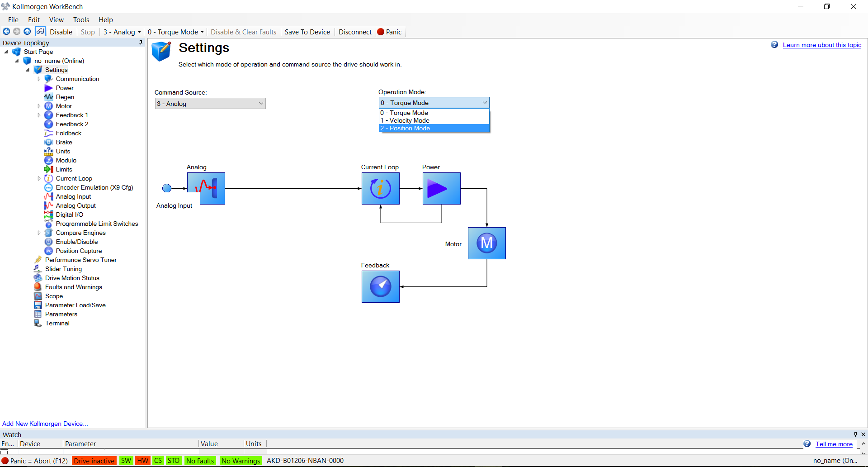Expand the Communication tree node
Image resolution: width=868 pixels, height=467 pixels.
39,79
